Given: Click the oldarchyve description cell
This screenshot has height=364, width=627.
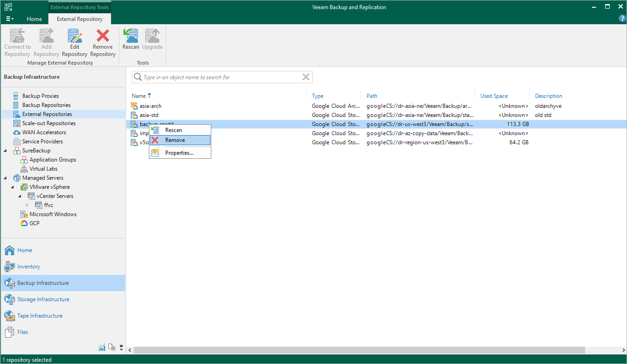Looking at the screenshot, I should [x=548, y=106].
